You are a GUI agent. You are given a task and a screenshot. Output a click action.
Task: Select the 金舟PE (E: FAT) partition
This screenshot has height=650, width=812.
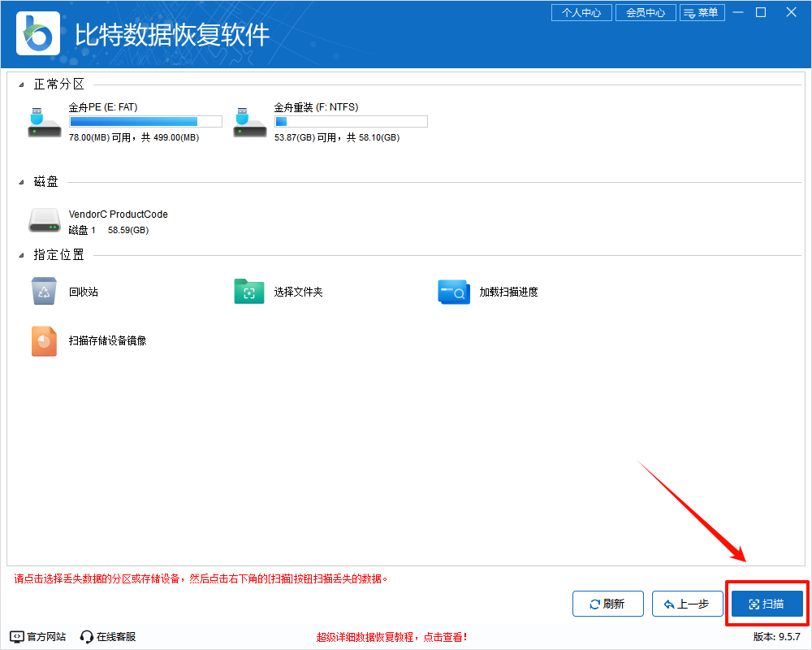[x=122, y=121]
